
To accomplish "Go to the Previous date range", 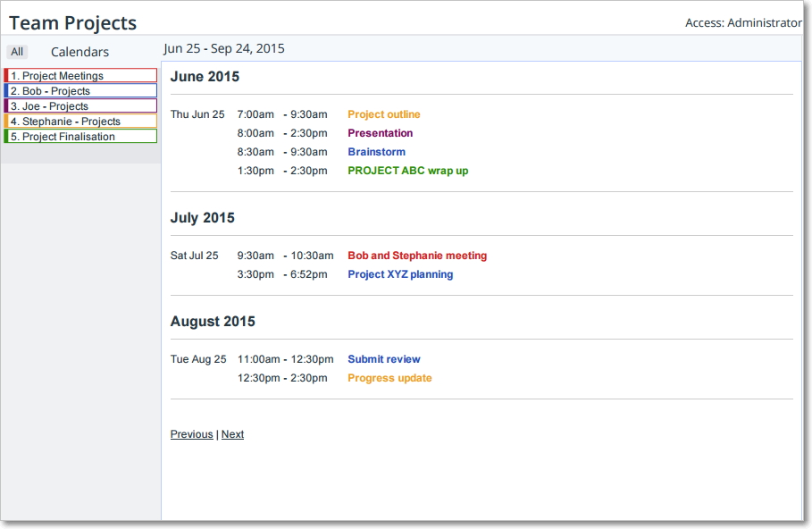I will (191, 434).
